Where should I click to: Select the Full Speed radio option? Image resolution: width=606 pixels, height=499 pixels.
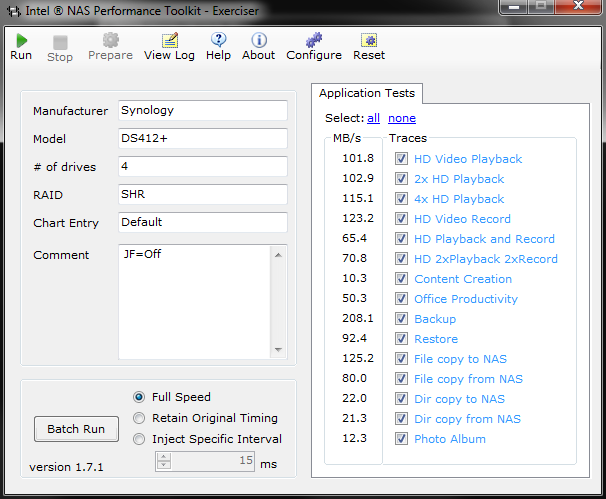pos(139,397)
